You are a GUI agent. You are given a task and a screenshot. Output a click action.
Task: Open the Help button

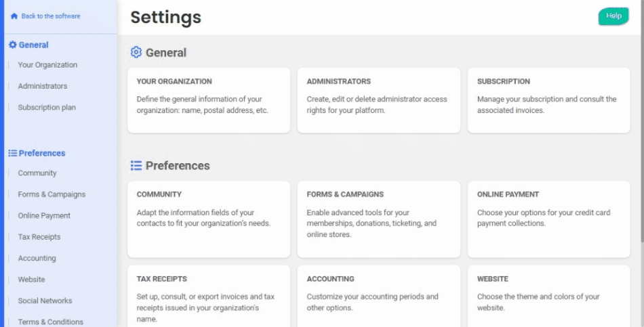[x=613, y=16]
